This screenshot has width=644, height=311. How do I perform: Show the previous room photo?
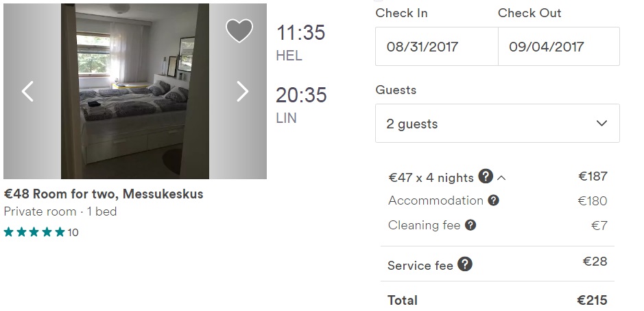point(27,91)
